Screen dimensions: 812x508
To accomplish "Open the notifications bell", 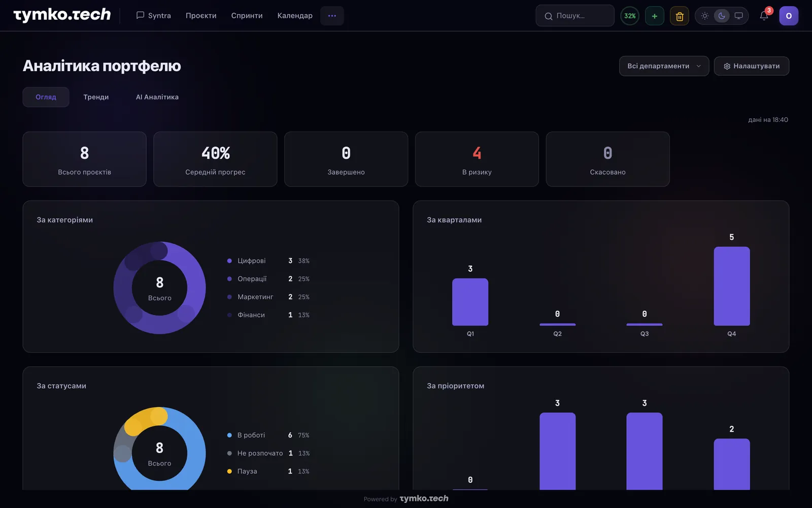I will coord(764,16).
